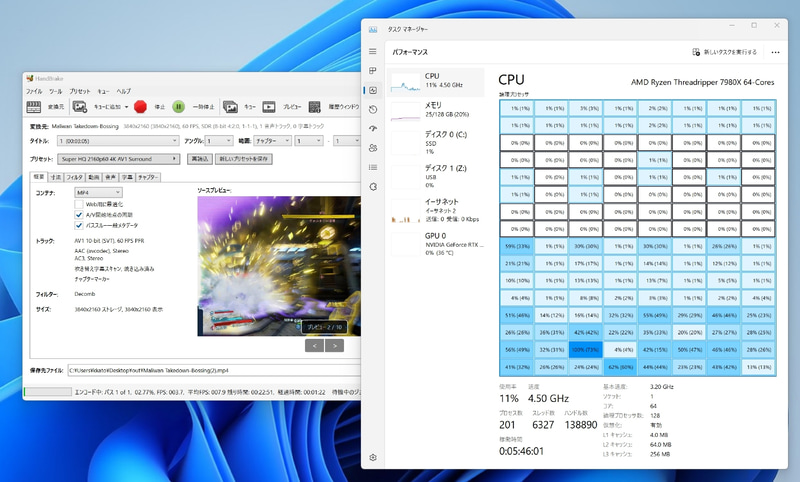Open Task Manager Startup apps icon
This screenshot has height=482, width=800.
373,129
